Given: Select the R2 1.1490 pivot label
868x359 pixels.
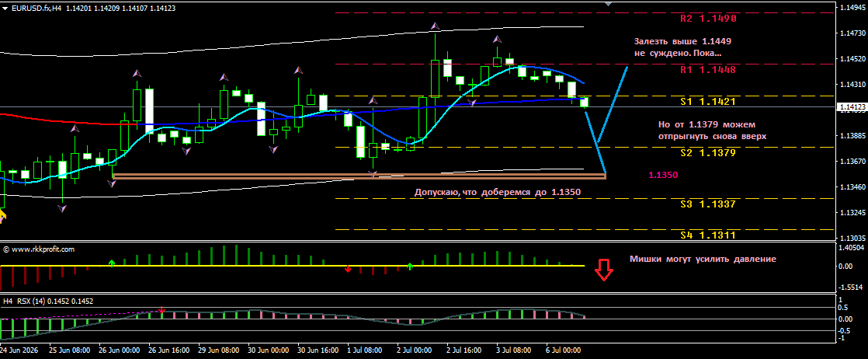Looking at the screenshot, I should point(708,19).
